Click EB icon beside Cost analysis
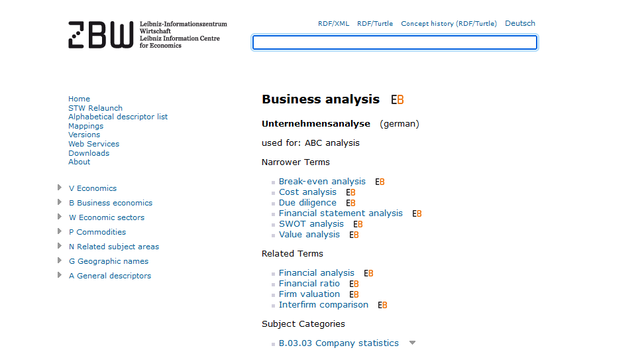This screenshot has width=644, height=352. [350, 193]
